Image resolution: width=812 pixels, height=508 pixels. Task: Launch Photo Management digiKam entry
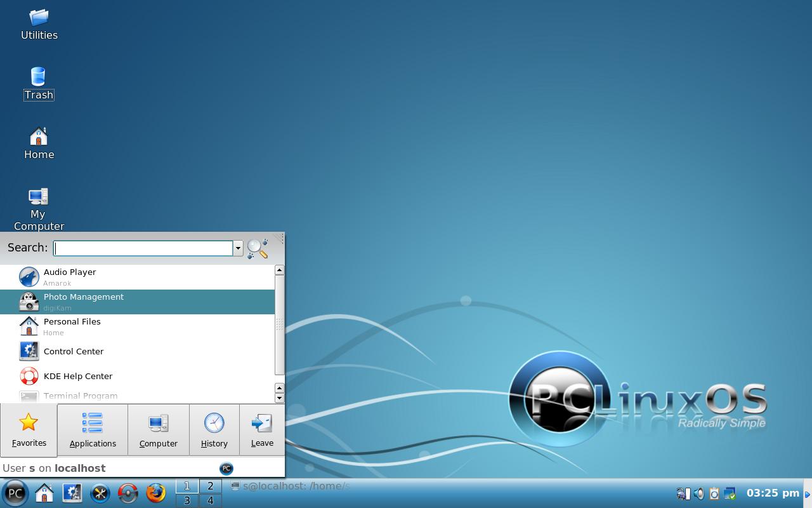[138, 302]
